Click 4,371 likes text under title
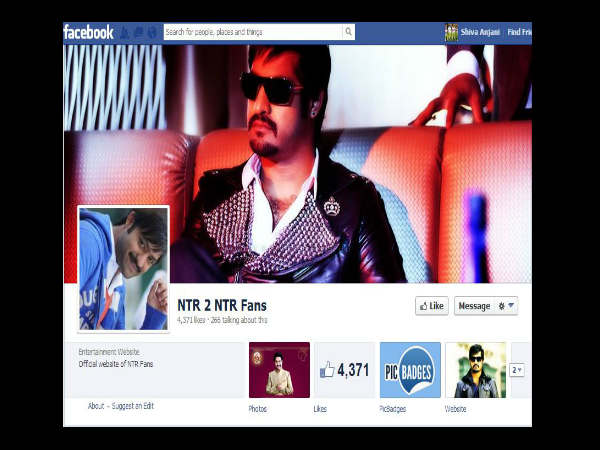The width and height of the screenshot is (600, 450). [191, 320]
